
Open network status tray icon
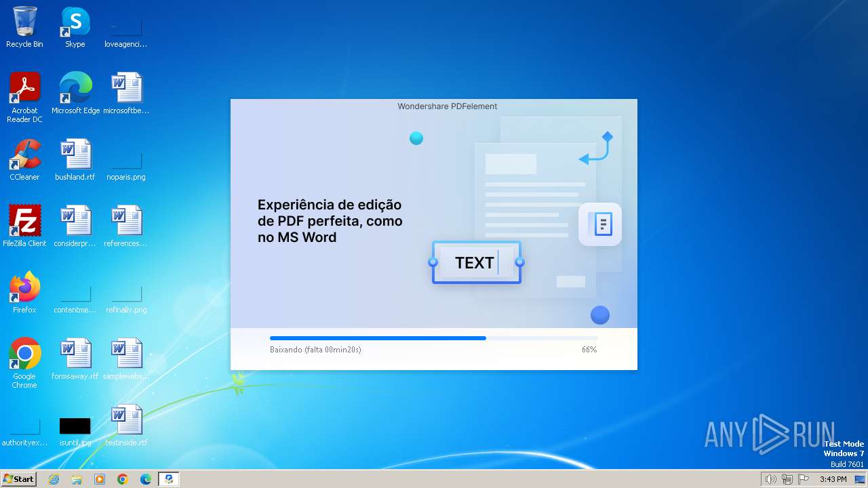(787, 479)
